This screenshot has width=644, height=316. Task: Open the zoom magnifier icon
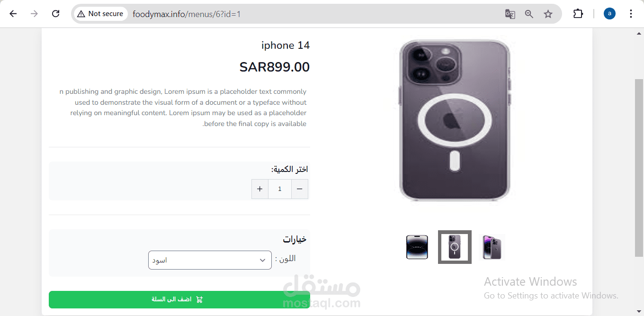[529, 14]
